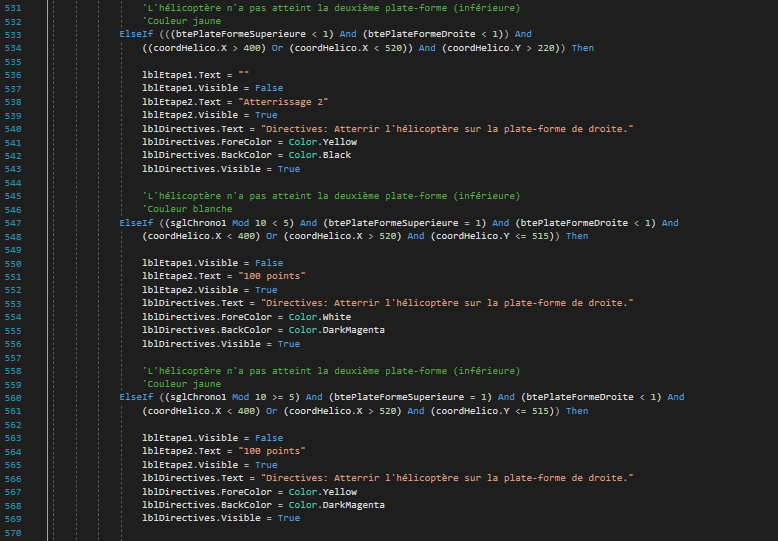Click Color.Yellow on line 541
The height and width of the screenshot is (541, 778).
323,142
